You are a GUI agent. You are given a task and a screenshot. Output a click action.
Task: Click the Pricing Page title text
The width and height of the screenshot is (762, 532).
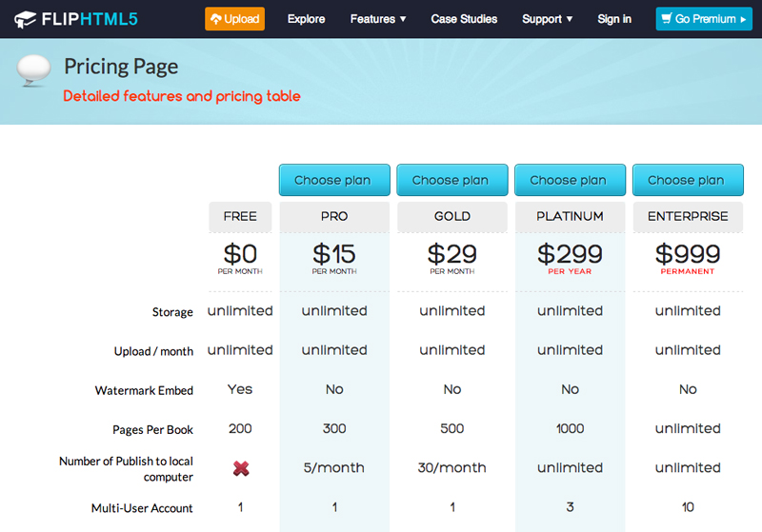pos(121,68)
